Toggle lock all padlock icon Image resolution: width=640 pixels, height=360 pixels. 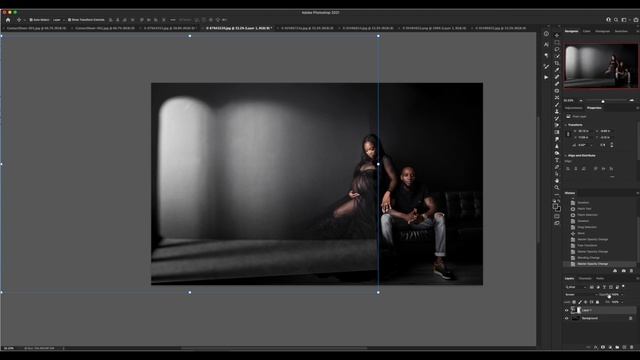click(x=597, y=302)
